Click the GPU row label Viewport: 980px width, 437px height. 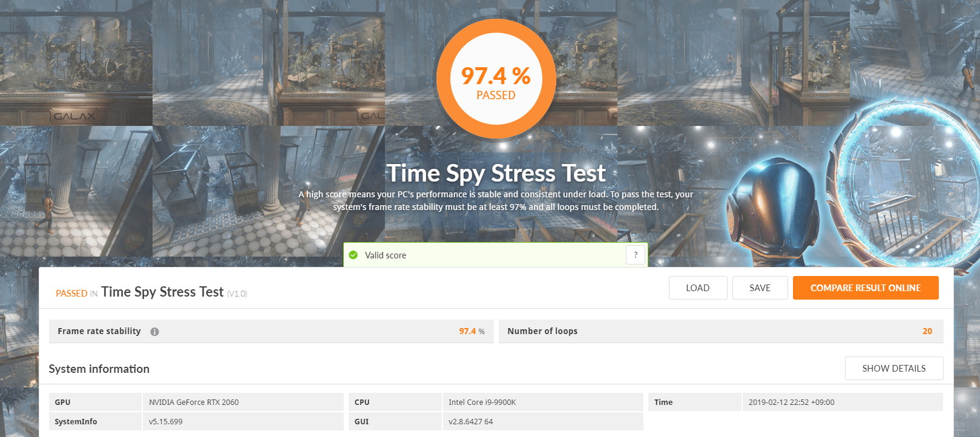click(x=62, y=402)
